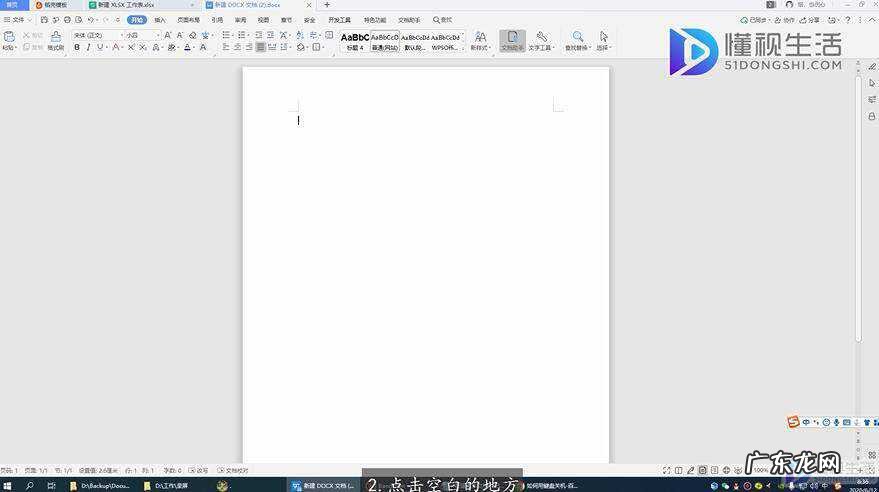Image resolution: width=879 pixels, height=492 pixels.
Task: Click the Paste clipboard icon
Action: pyautogui.click(x=8, y=40)
